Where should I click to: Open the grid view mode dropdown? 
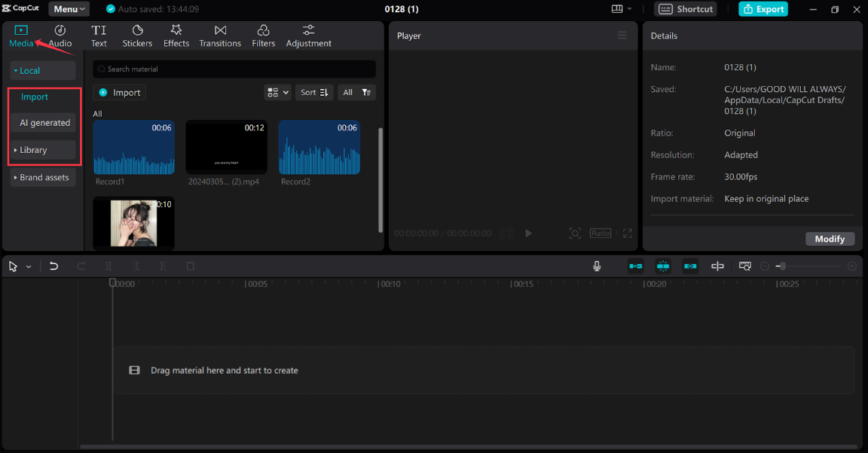pyautogui.click(x=278, y=93)
